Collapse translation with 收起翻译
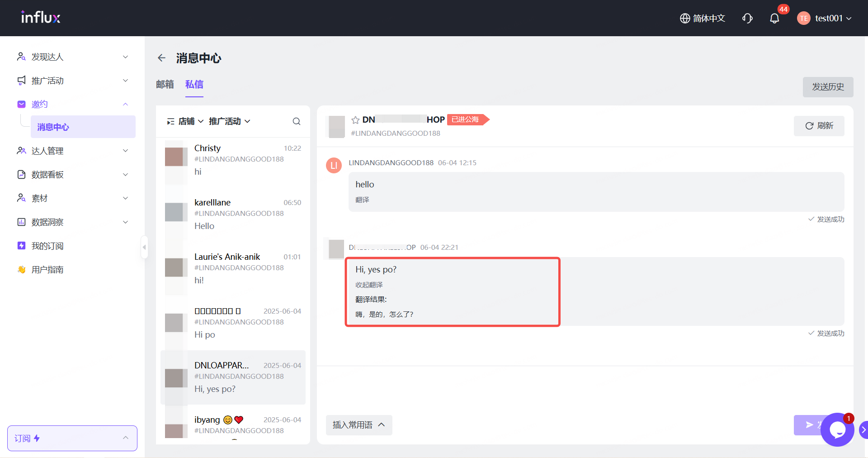The width and height of the screenshot is (868, 458). (369, 285)
